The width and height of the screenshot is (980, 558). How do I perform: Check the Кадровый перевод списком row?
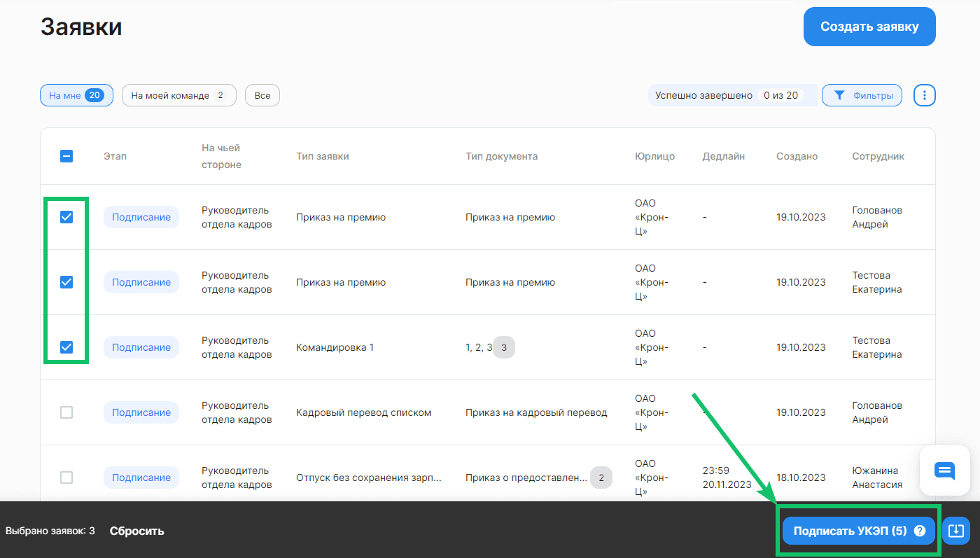click(66, 412)
